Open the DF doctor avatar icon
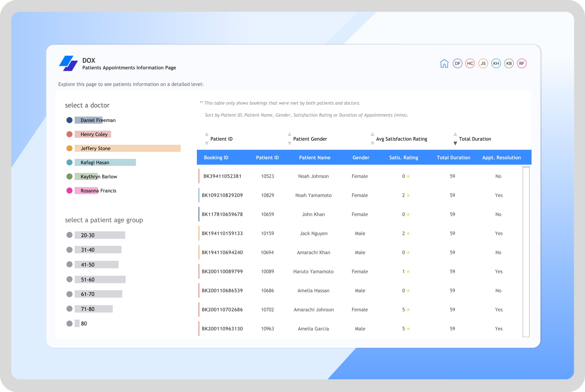The image size is (585, 392). point(457,63)
